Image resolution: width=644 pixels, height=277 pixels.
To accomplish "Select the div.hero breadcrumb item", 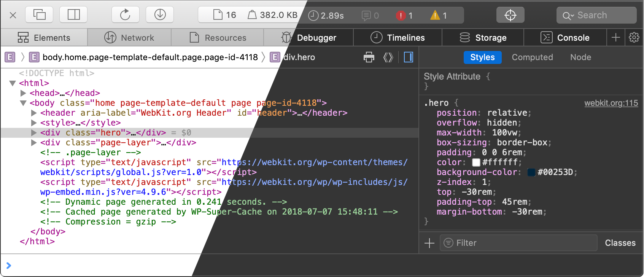I will [x=293, y=57].
